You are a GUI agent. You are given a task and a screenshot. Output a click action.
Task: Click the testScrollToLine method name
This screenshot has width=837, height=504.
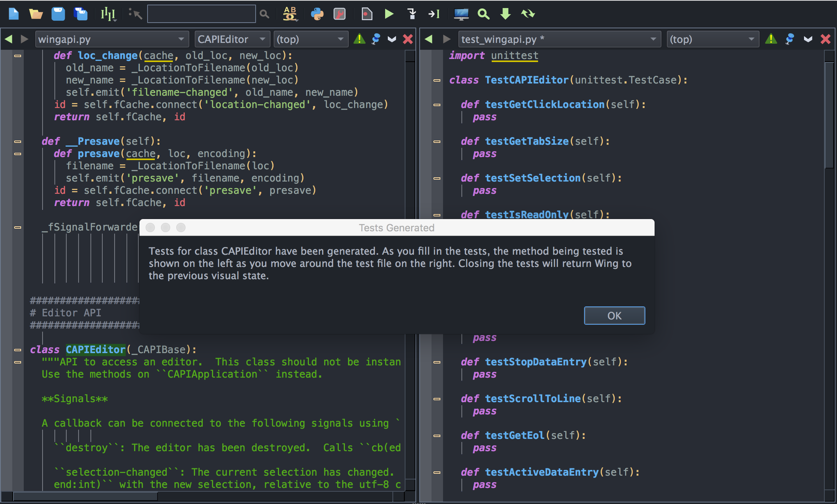click(533, 399)
